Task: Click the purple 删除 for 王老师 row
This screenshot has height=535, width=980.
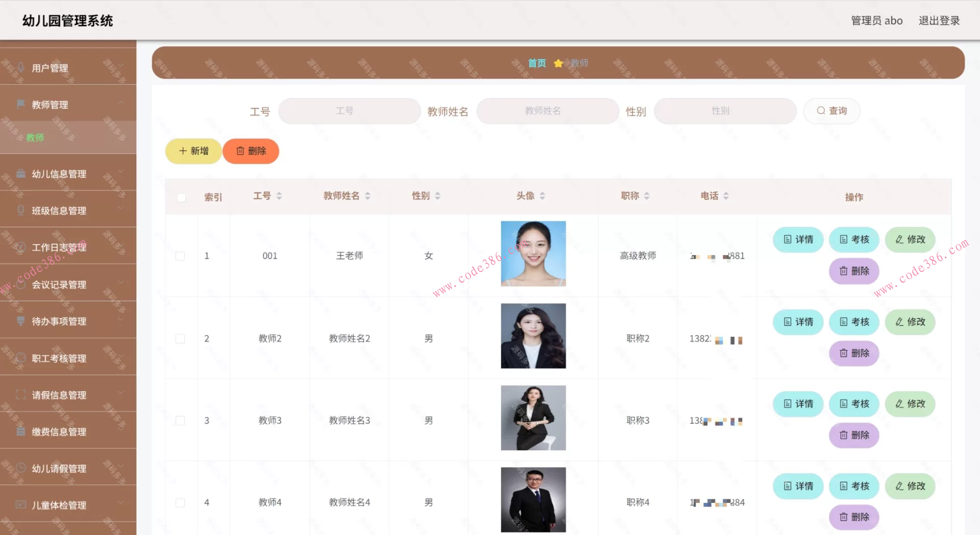Action: click(x=854, y=271)
